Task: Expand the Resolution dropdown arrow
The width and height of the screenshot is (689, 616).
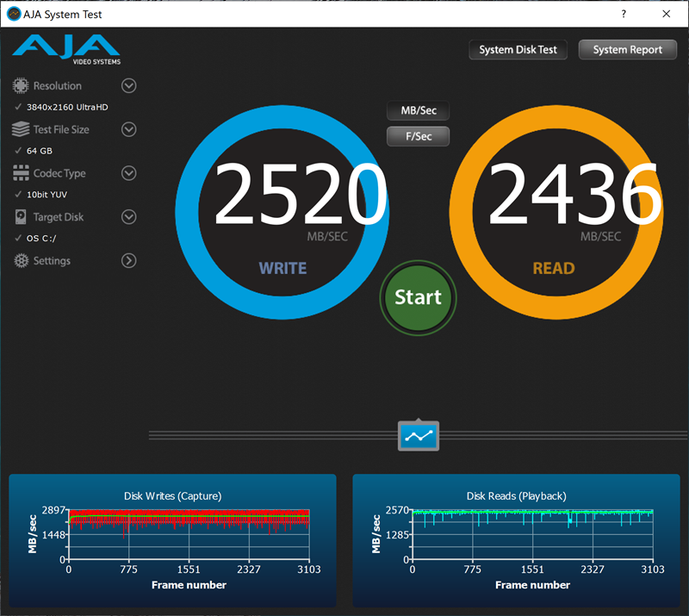Action: point(128,85)
